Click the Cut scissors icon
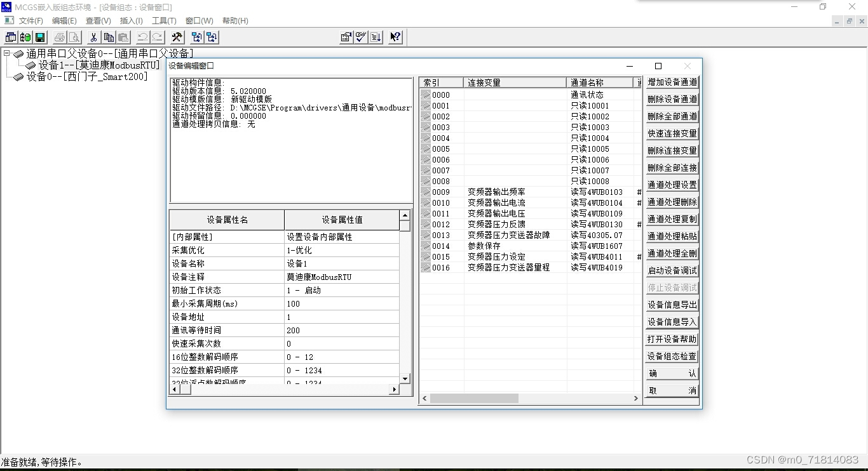 tap(93, 37)
